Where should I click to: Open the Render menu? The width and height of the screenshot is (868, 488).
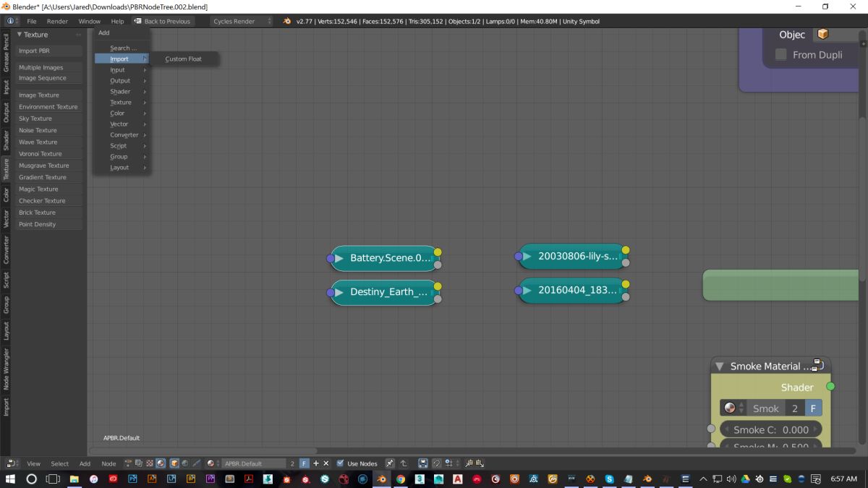57,21
